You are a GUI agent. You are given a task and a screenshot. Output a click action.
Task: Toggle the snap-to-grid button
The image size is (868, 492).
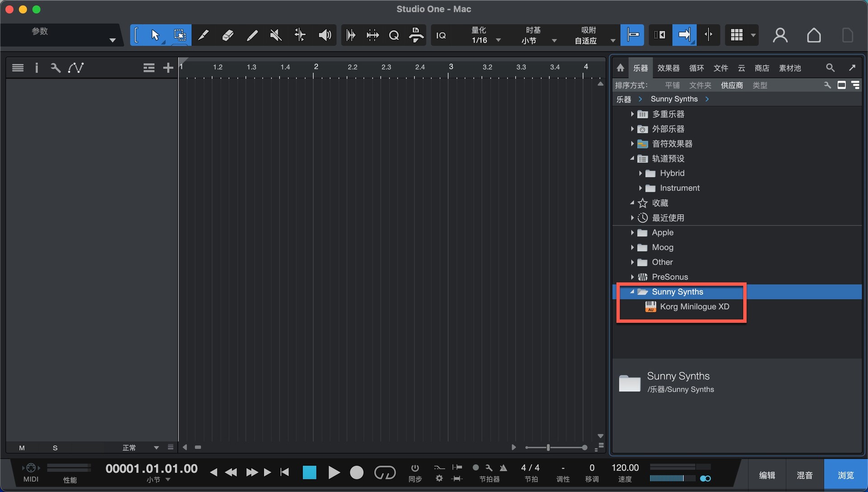pos(632,35)
